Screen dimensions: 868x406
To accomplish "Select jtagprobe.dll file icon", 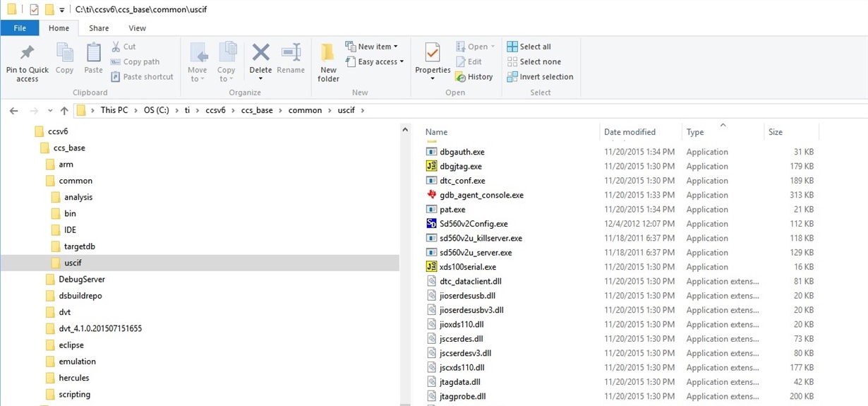I will (432, 396).
